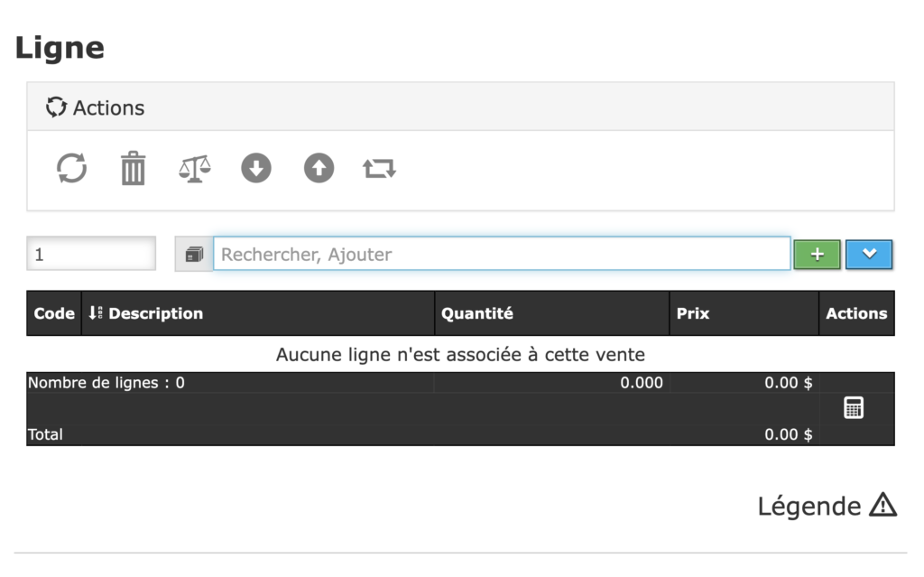This screenshot has width=924, height=577.
Task: Click the Ligne section heading
Action: [60, 48]
